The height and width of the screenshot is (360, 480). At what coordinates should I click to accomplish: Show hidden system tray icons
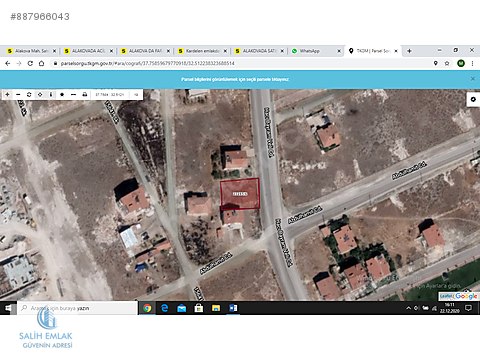point(408,308)
